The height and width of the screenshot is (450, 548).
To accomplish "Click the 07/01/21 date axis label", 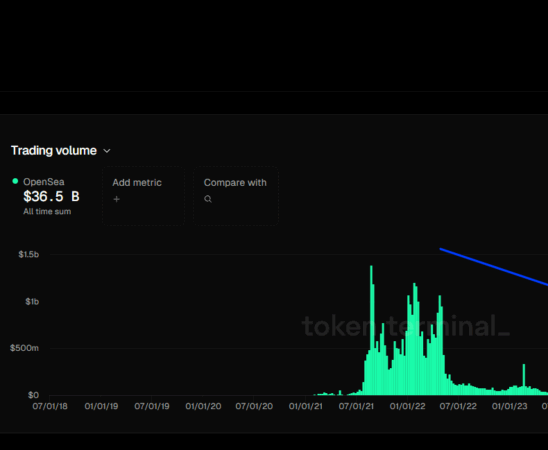I will click(x=356, y=406).
